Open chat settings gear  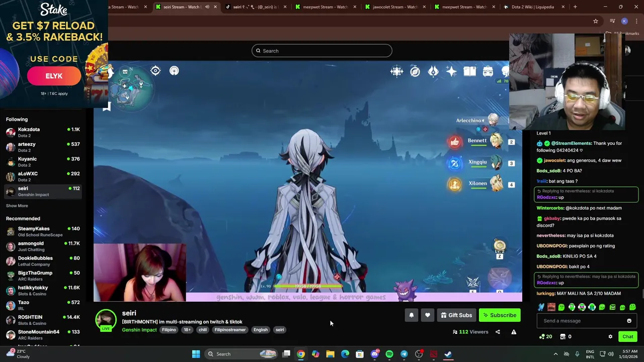(x=610, y=337)
